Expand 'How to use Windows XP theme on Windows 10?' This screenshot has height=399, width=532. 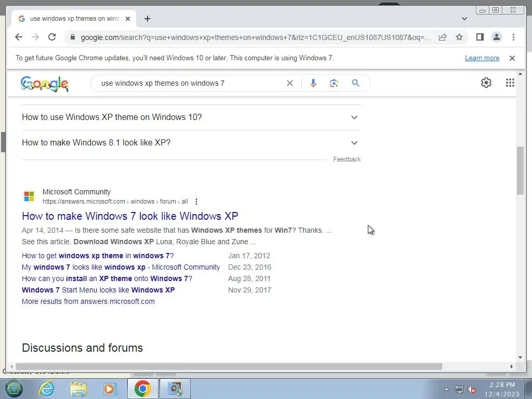pos(191,117)
